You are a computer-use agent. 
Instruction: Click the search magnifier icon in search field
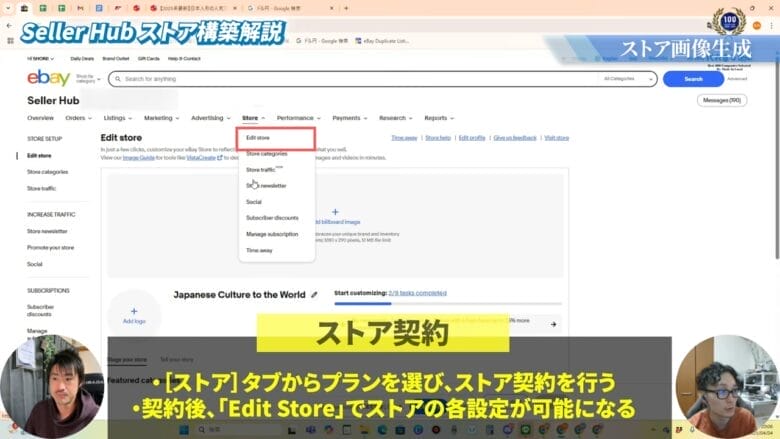pos(118,79)
